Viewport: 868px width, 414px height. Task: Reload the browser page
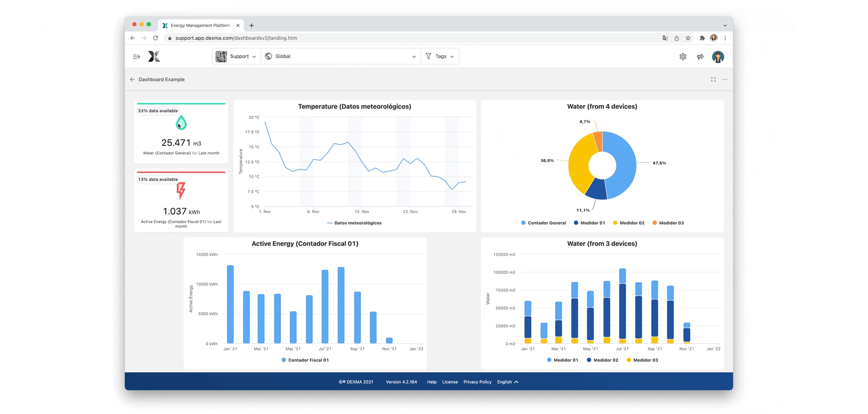(155, 38)
